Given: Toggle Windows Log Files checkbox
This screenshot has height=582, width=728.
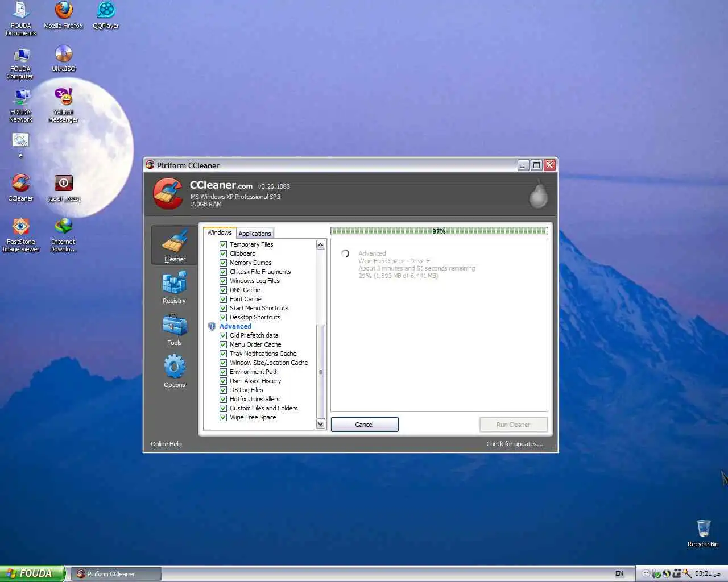Looking at the screenshot, I should (224, 281).
